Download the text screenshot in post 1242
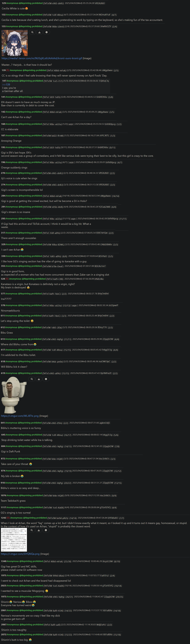 click(39, 530)
